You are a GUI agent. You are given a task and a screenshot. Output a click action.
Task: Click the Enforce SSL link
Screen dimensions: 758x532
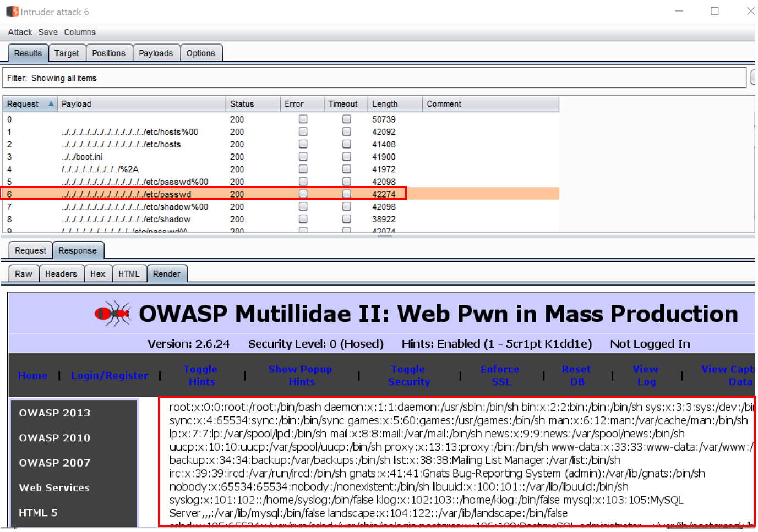pyautogui.click(x=500, y=375)
